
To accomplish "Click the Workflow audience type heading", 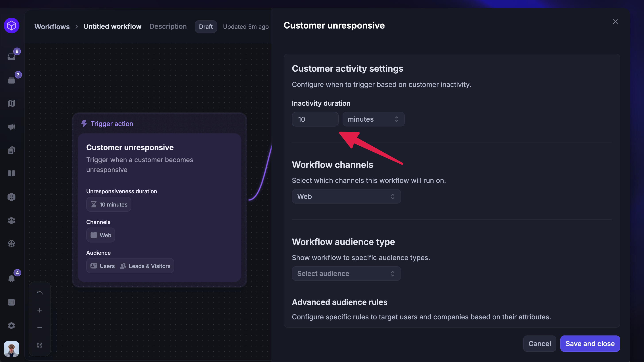I will (x=343, y=242).
